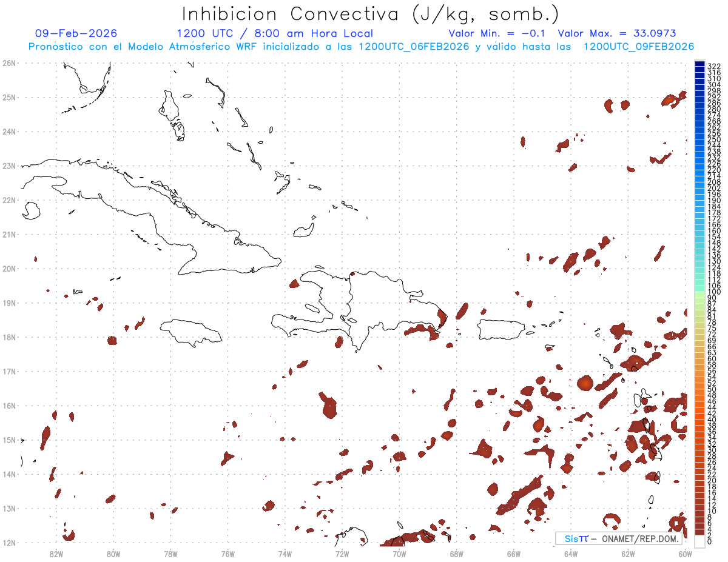Click the 26N latitude axis label
Image resolution: width=728 pixels, height=562 pixels.
point(9,63)
